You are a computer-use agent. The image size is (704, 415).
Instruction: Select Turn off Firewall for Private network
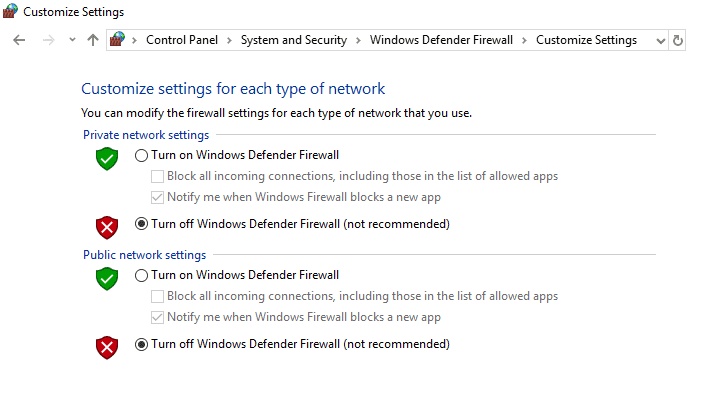pos(141,224)
